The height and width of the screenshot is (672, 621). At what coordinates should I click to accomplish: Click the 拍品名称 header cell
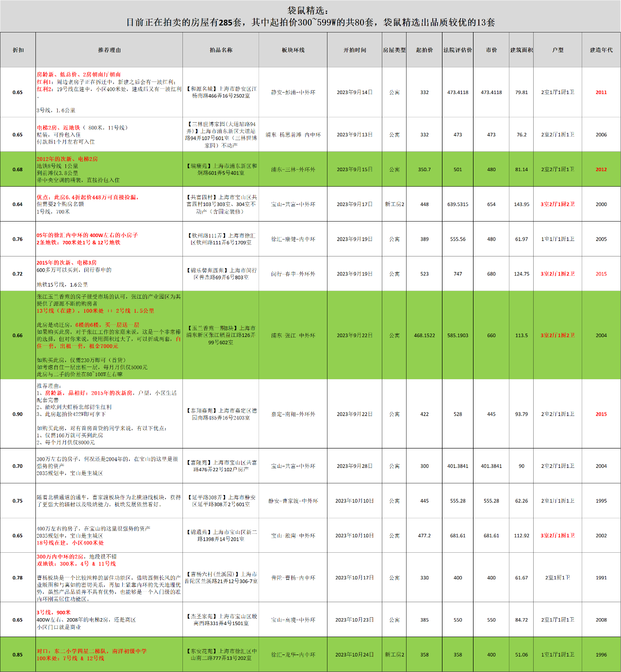coord(221,50)
